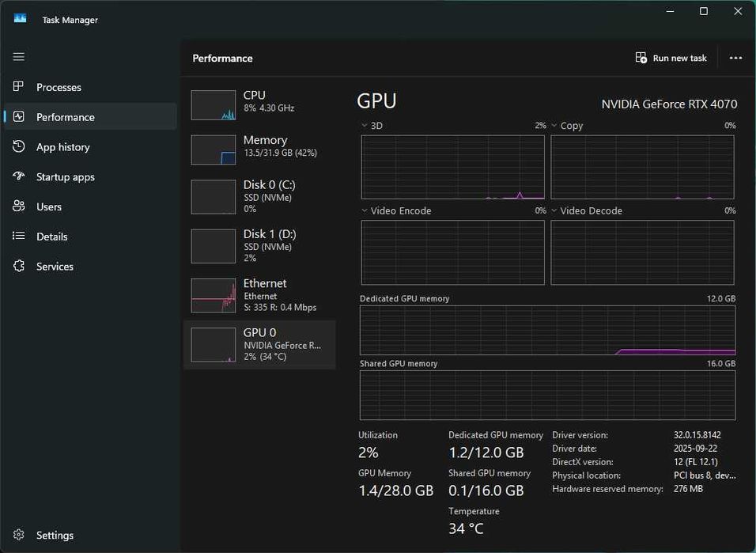Switch to the Performance tab
The width and height of the screenshot is (756, 553).
click(x=66, y=117)
